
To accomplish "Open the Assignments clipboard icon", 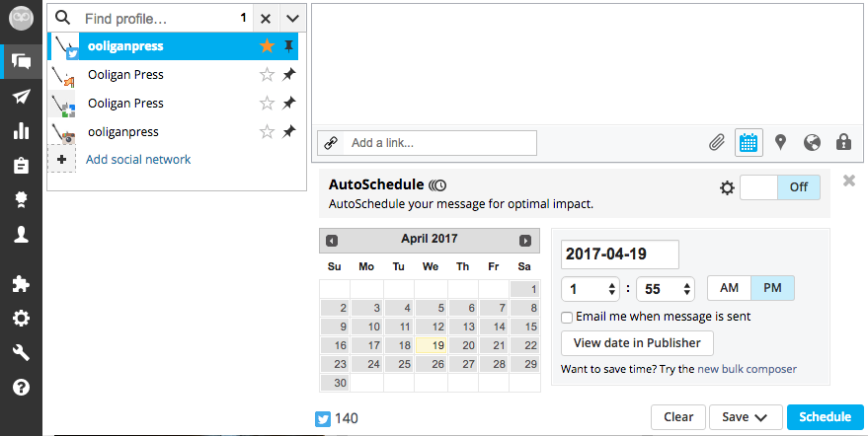I will pyautogui.click(x=21, y=166).
